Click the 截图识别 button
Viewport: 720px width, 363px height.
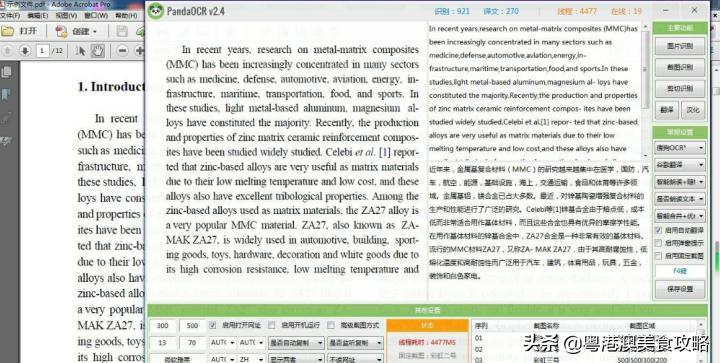(680, 67)
